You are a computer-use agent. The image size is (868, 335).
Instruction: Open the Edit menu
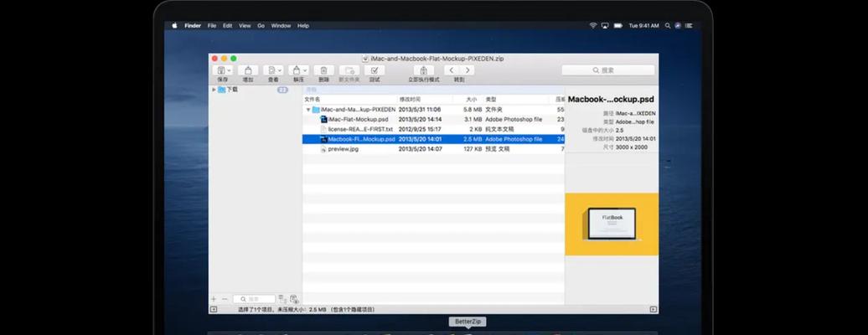[x=228, y=25]
